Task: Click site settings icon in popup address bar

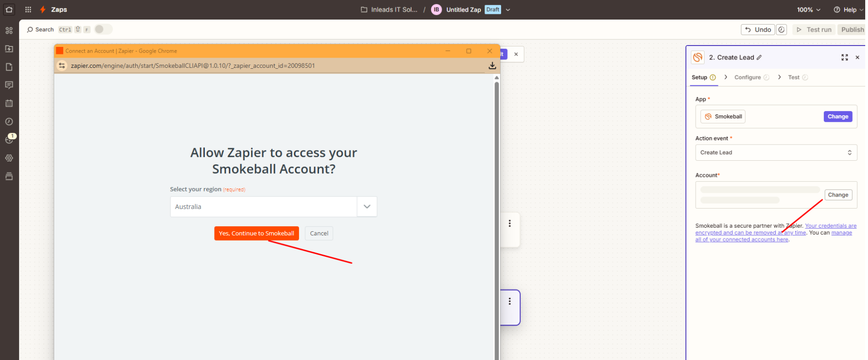Action: tap(62, 65)
